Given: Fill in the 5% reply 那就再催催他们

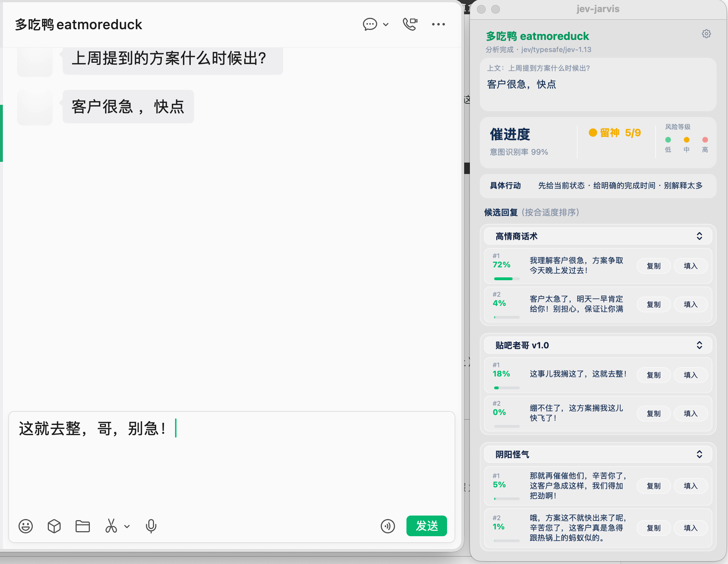Looking at the screenshot, I should (x=691, y=486).
